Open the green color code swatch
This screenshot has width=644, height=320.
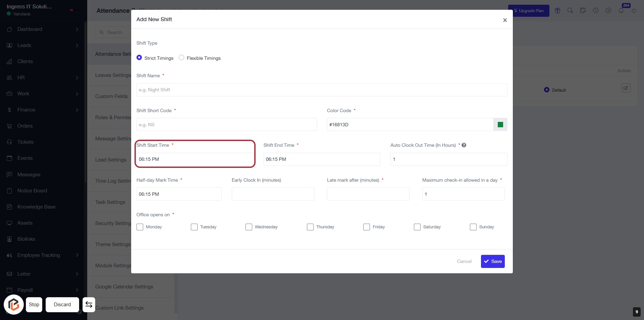[500, 125]
